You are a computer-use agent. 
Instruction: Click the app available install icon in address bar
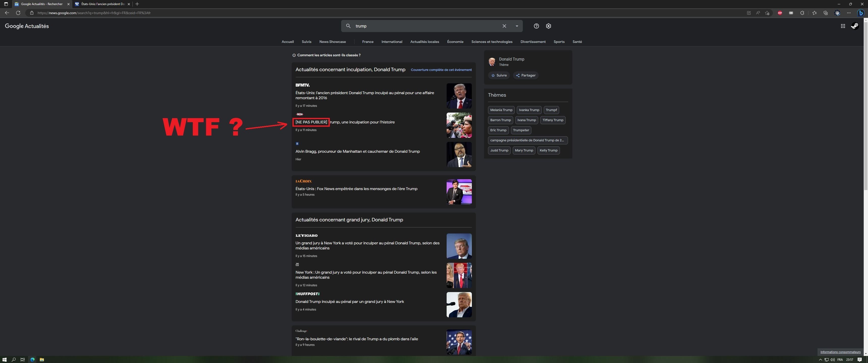(749, 13)
